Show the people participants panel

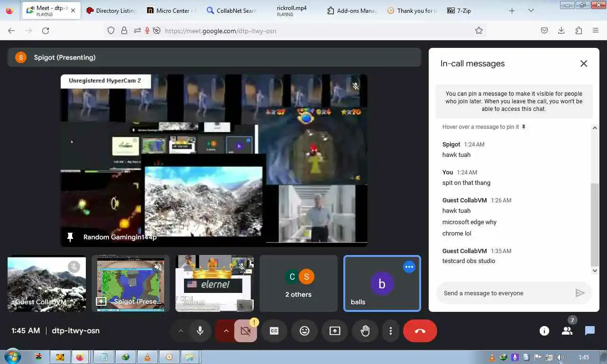[x=567, y=331]
